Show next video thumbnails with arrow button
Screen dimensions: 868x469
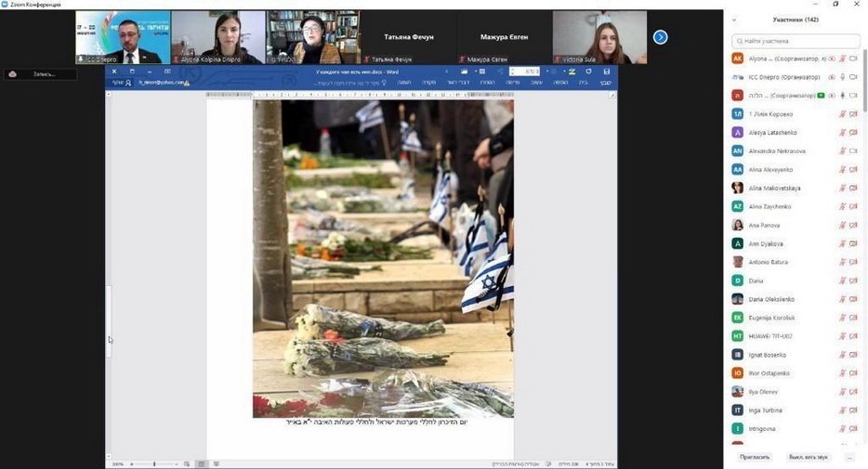(x=660, y=37)
